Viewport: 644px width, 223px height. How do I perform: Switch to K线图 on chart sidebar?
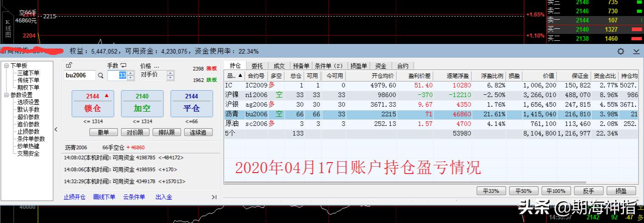pos(7,28)
